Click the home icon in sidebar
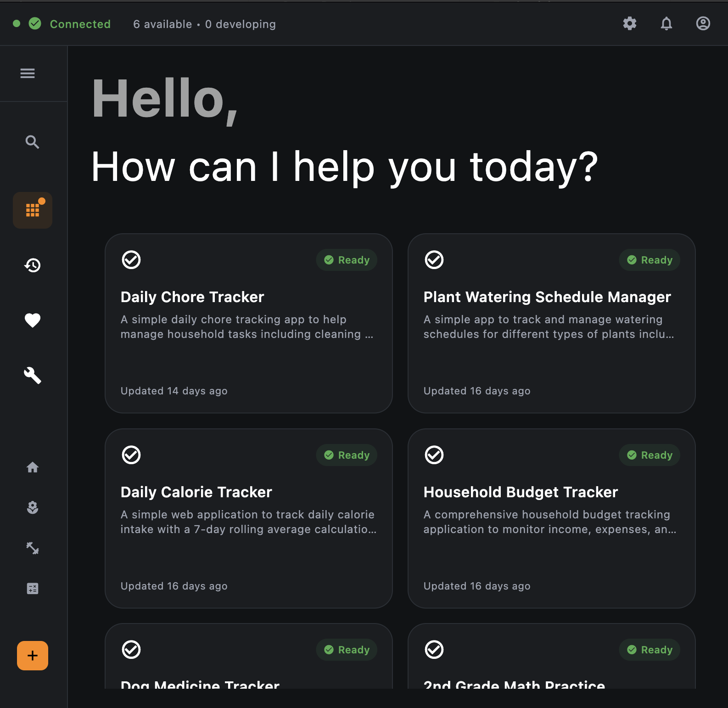The image size is (728, 708). click(x=33, y=467)
